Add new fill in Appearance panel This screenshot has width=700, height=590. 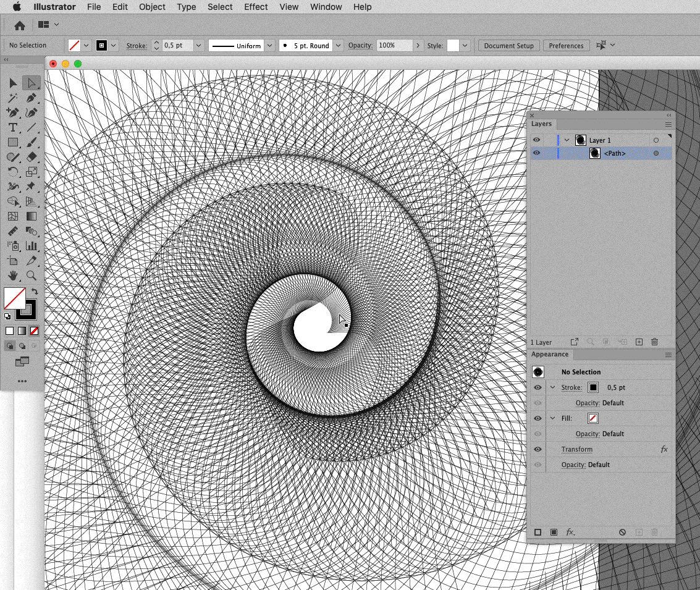pos(554,532)
